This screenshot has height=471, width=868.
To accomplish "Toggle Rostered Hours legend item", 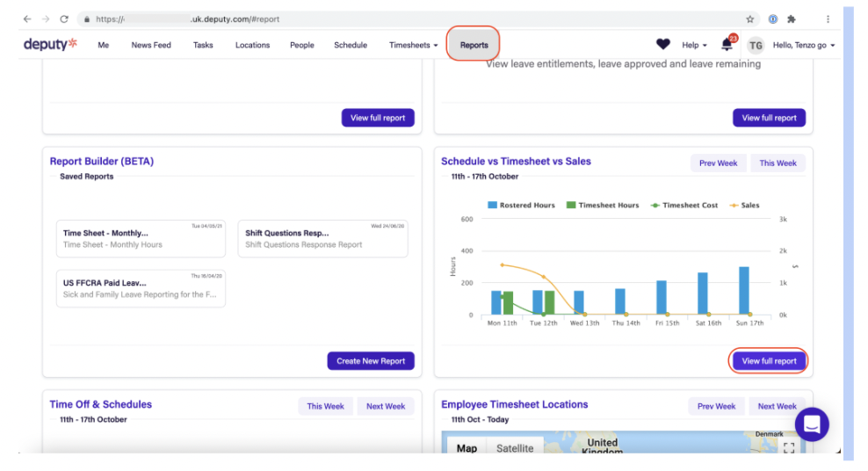I will (x=521, y=206).
